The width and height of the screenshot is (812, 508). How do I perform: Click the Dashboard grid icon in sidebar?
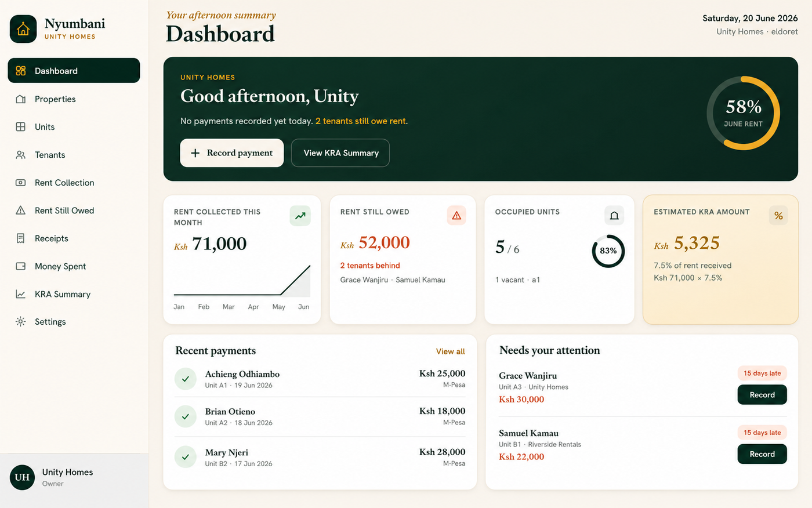[21, 71]
